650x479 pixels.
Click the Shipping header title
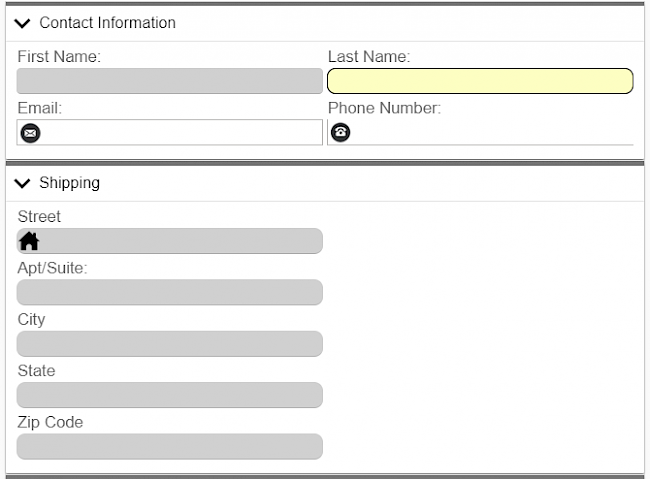[x=69, y=183]
